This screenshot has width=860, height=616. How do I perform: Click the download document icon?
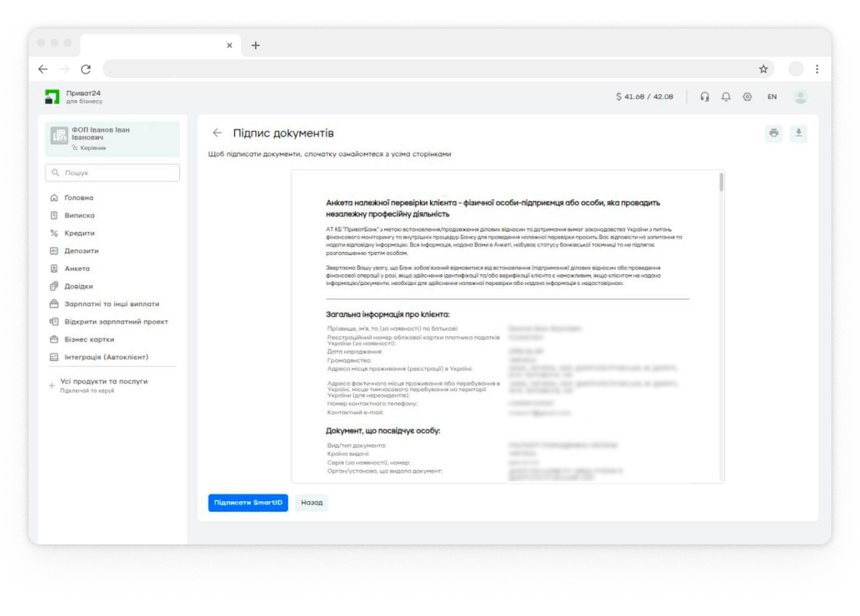click(x=798, y=133)
